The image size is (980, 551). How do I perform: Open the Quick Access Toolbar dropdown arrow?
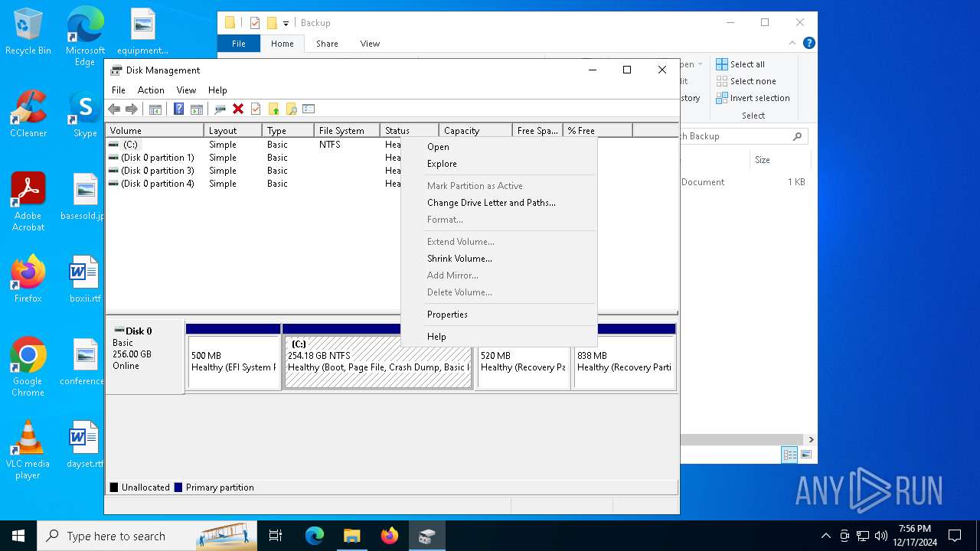(286, 23)
